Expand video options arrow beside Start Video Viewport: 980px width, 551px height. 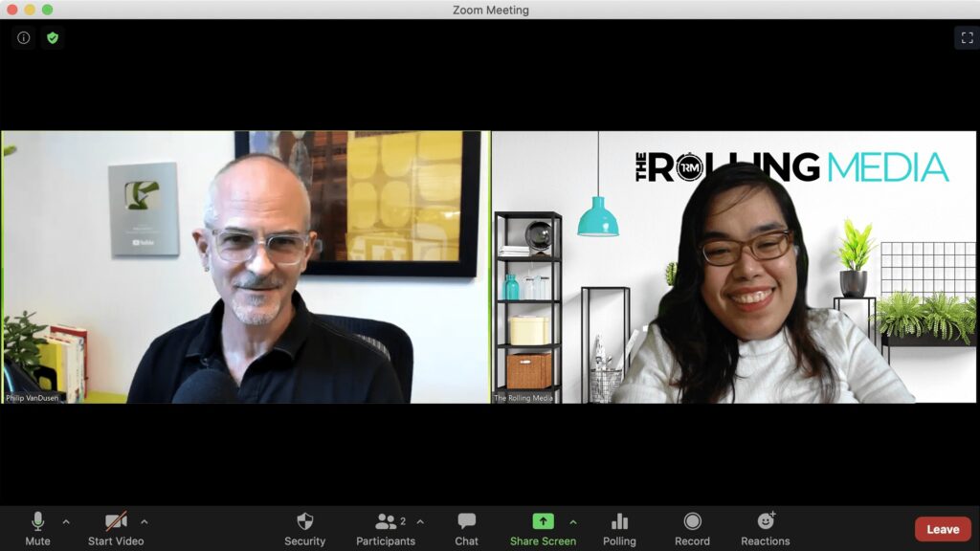[145, 522]
